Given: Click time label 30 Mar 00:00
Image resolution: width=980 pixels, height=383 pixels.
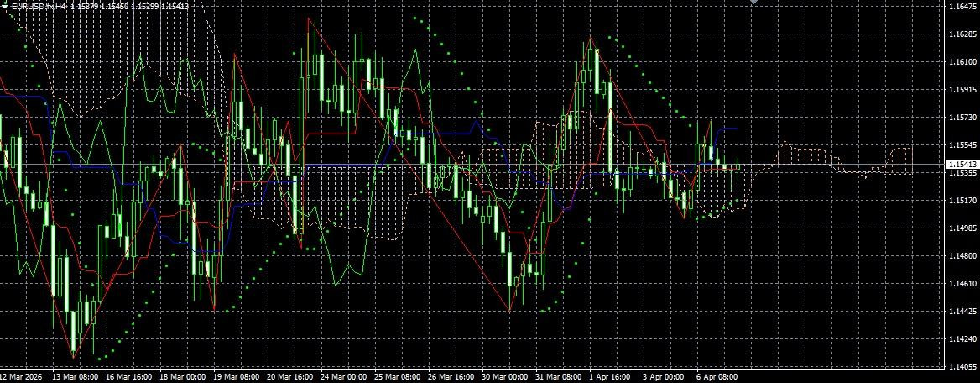Looking at the screenshot, I should pyautogui.click(x=505, y=377).
